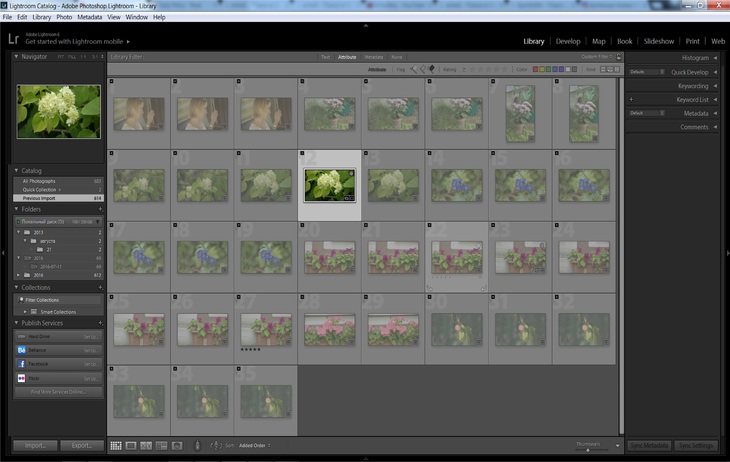Toggle the filter lock icon
Screen dimensions: 730x462
617,57
